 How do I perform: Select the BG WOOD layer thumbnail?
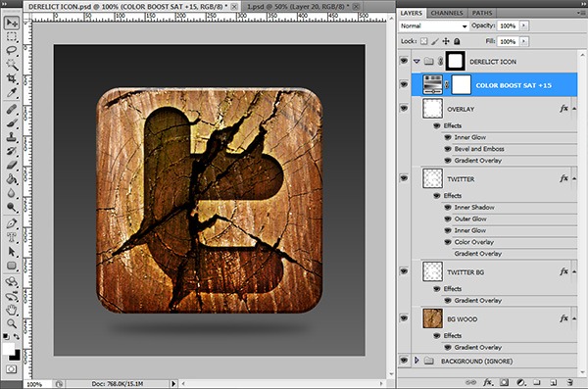coord(433,318)
